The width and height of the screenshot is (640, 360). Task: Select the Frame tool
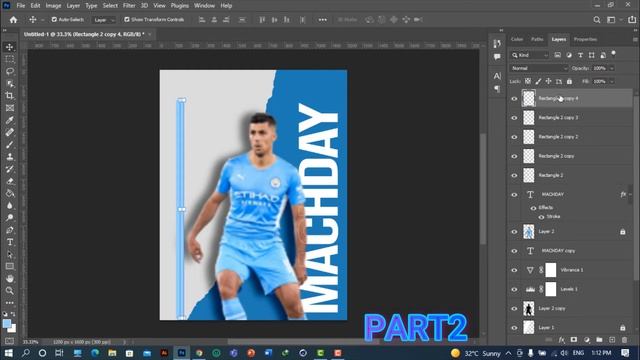[9, 108]
